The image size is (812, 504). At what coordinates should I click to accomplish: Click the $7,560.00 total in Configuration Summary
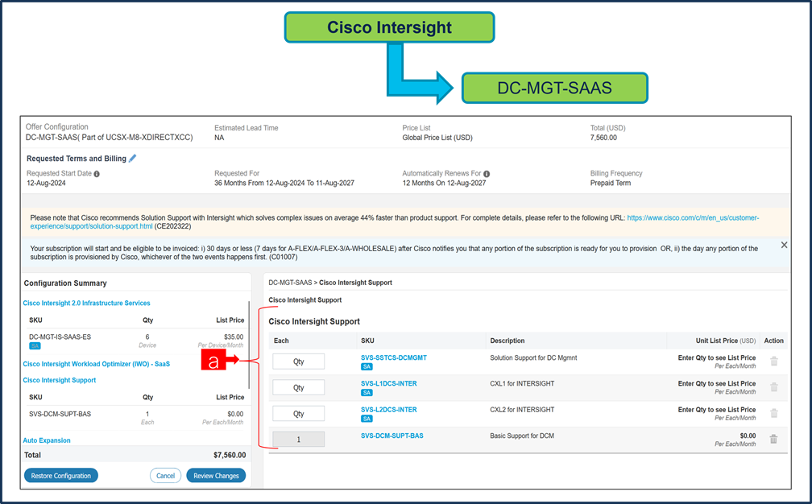click(x=230, y=455)
